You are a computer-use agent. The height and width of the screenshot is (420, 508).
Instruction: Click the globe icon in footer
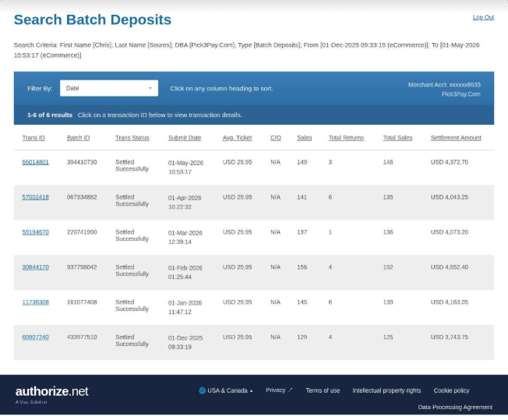pos(202,390)
